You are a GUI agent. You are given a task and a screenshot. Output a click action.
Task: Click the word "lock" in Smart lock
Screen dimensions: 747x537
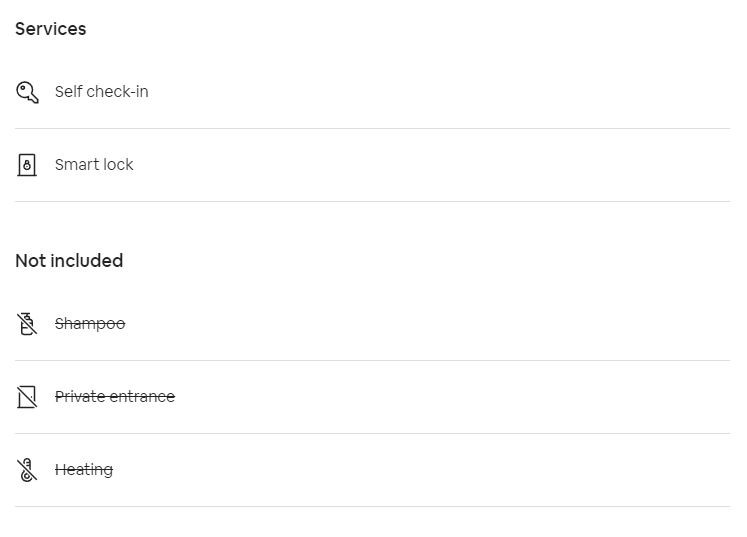pos(118,165)
